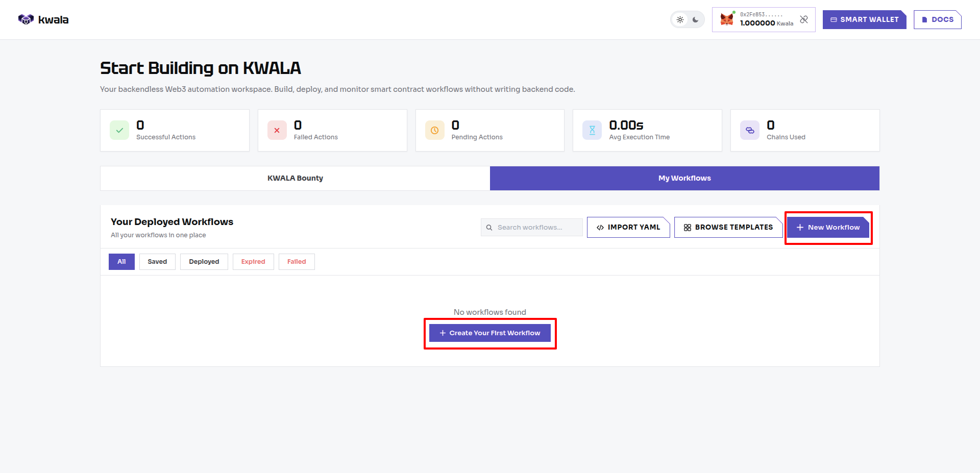The width and height of the screenshot is (980, 473).
Task: Click the No workflows found message
Action: pyautogui.click(x=490, y=312)
